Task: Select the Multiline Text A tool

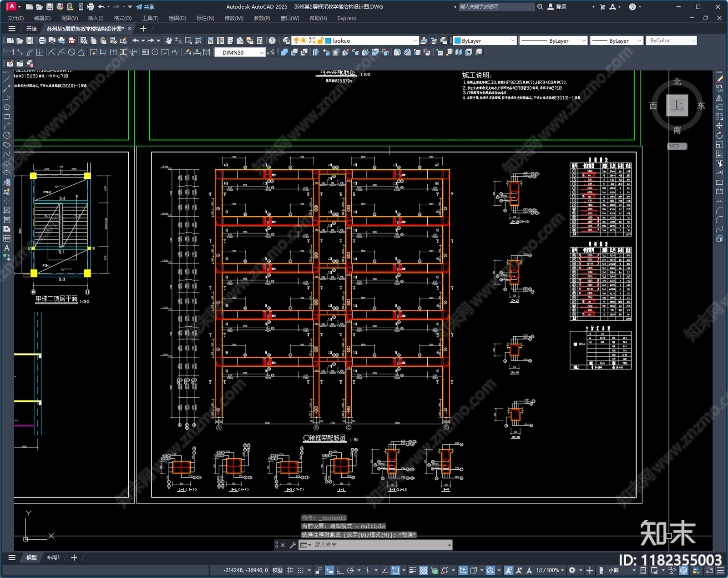Action: [7, 248]
